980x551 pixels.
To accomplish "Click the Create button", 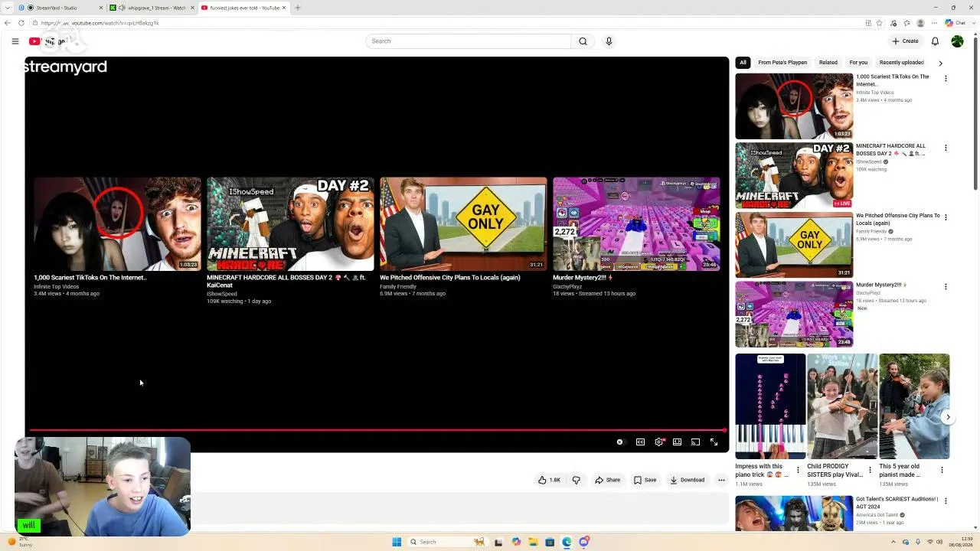I will click(905, 41).
